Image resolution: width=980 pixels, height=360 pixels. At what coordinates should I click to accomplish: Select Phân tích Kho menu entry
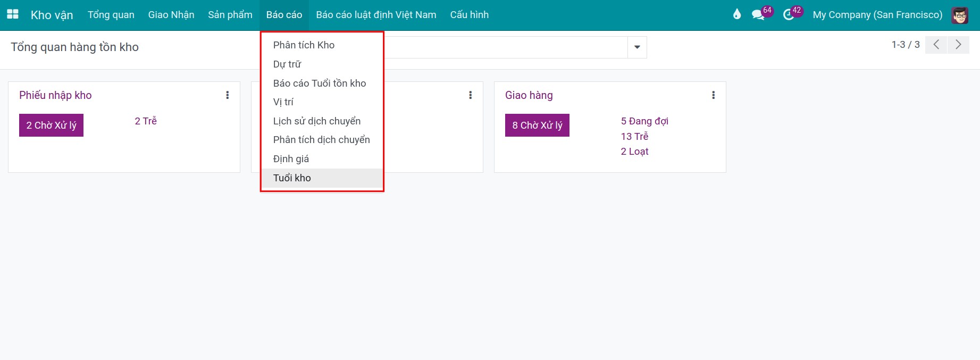(x=322, y=45)
